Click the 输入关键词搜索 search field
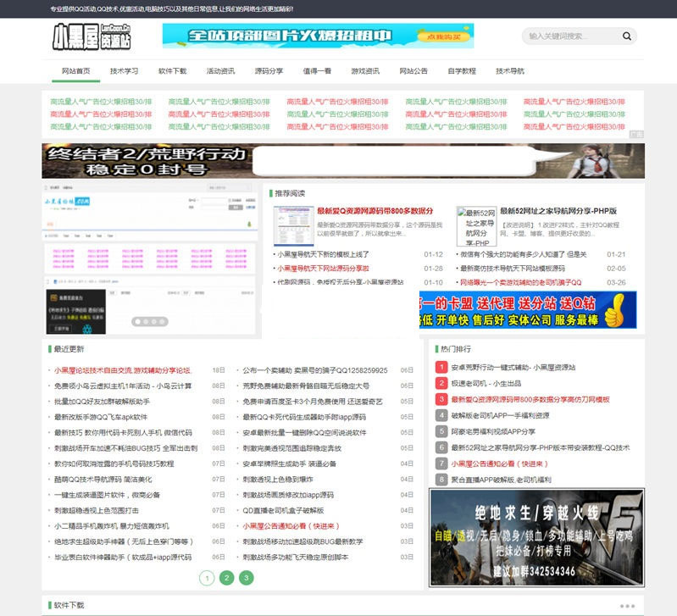677x616 pixels. (x=571, y=36)
